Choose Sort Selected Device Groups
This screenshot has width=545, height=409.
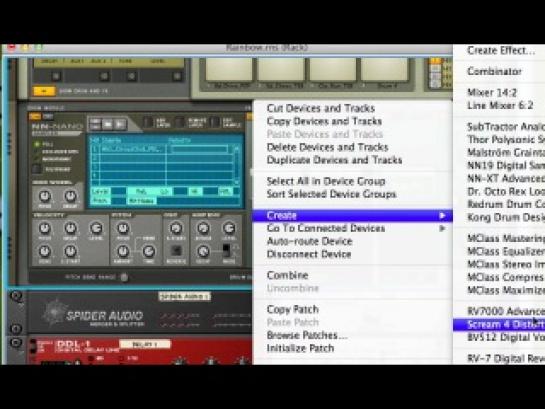(x=331, y=194)
